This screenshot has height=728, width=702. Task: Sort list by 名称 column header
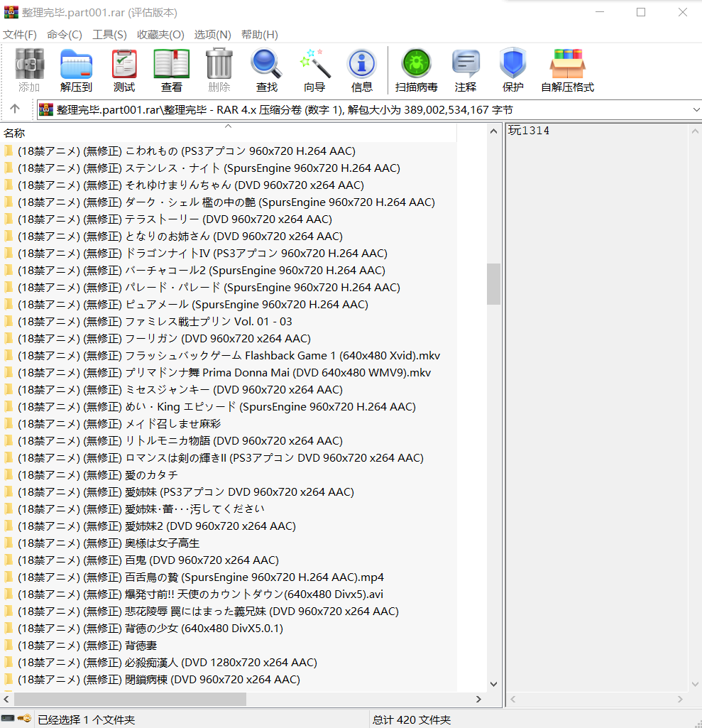coord(227,134)
